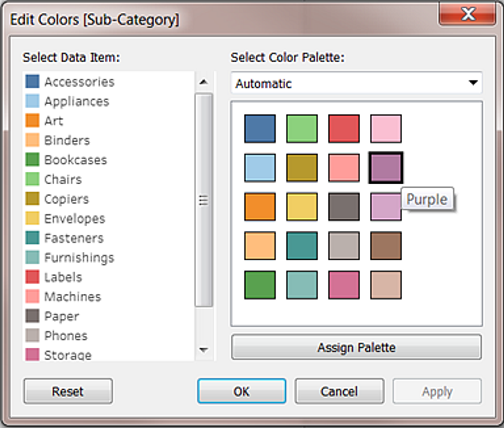Confirm colors with the OK button

click(x=241, y=391)
